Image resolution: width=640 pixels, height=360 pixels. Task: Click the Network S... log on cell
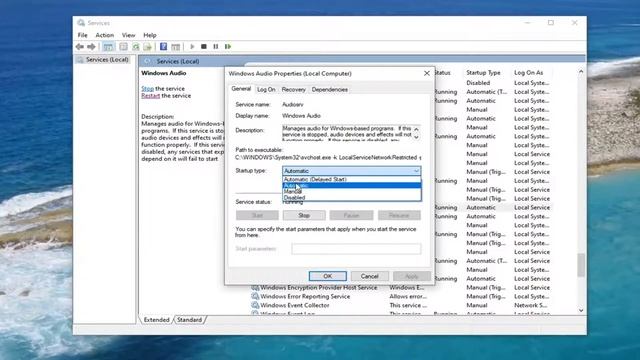click(531, 305)
